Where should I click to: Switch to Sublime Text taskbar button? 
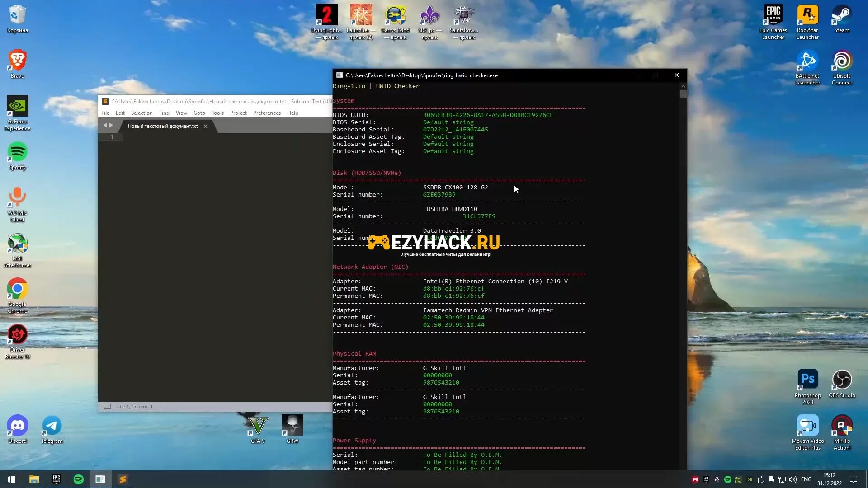pos(123,479)
